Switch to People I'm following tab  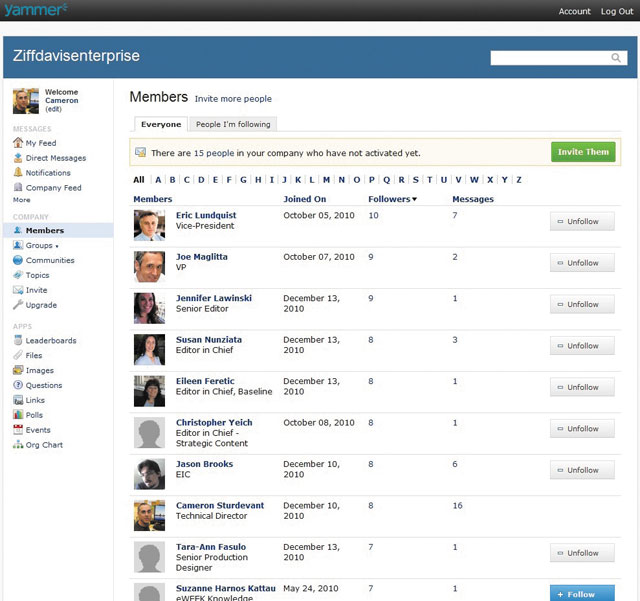233,124
